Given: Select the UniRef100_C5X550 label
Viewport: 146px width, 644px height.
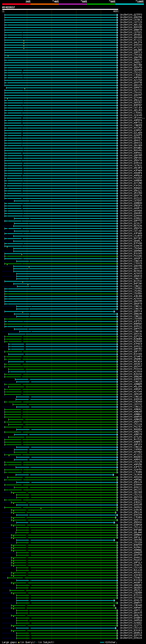Looking at the screenshot, I should click(x=131, y=294).
